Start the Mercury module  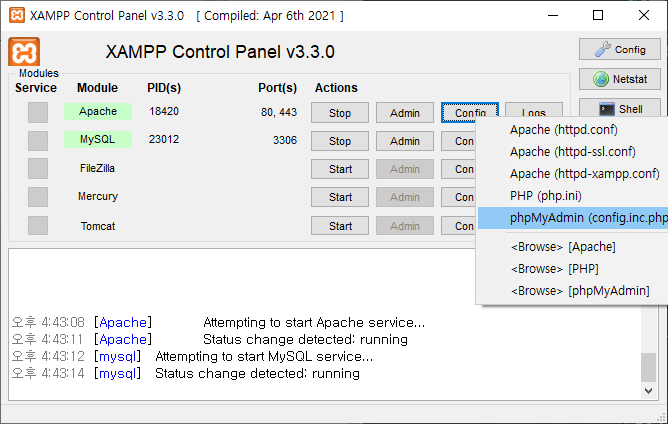[x=340, y=197]
